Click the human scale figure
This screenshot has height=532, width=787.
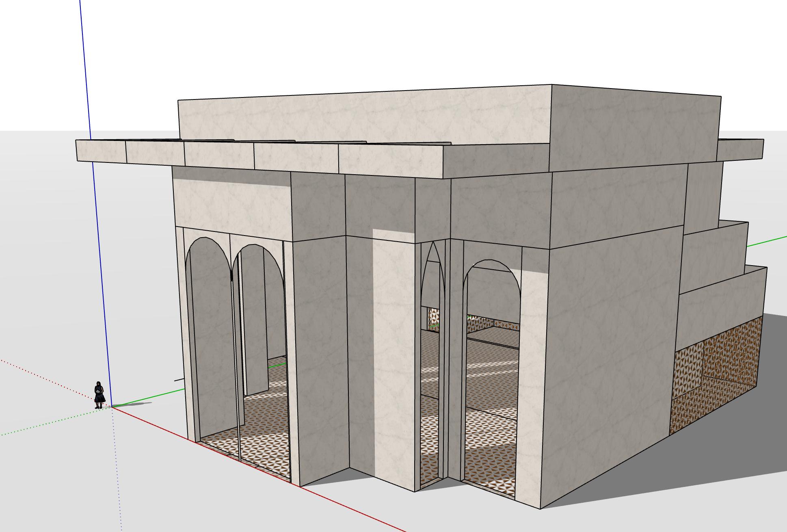[99, 394]
